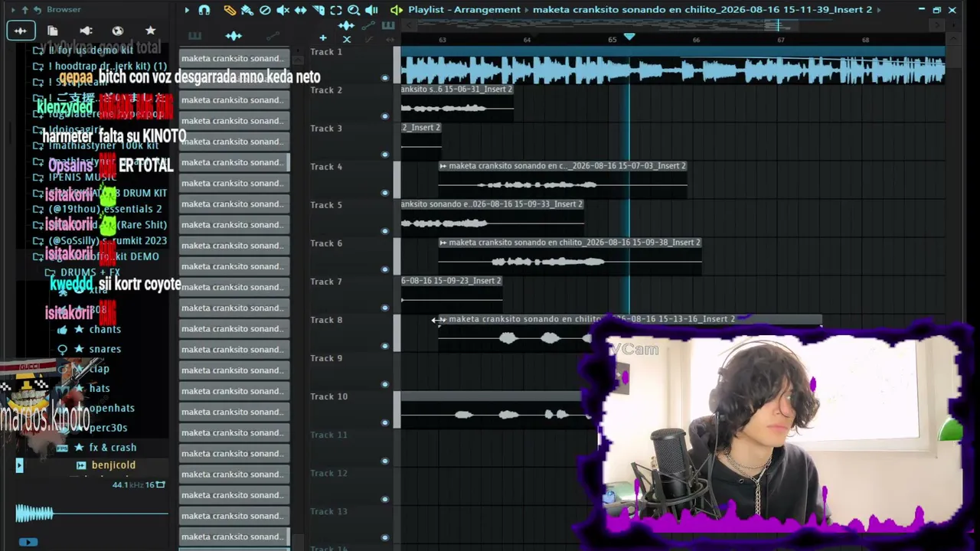This screenshot has height=551, width=980.
Task: Select the Slip tool double-arrow icon
Action: 301,10
